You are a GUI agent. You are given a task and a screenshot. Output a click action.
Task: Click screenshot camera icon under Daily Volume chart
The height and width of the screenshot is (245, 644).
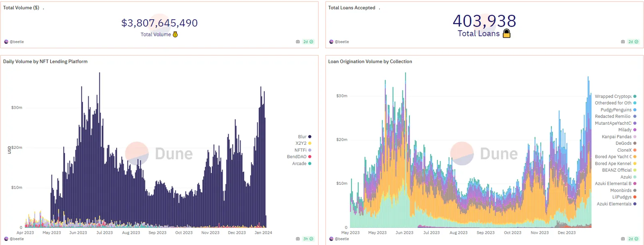coord(298,239)
